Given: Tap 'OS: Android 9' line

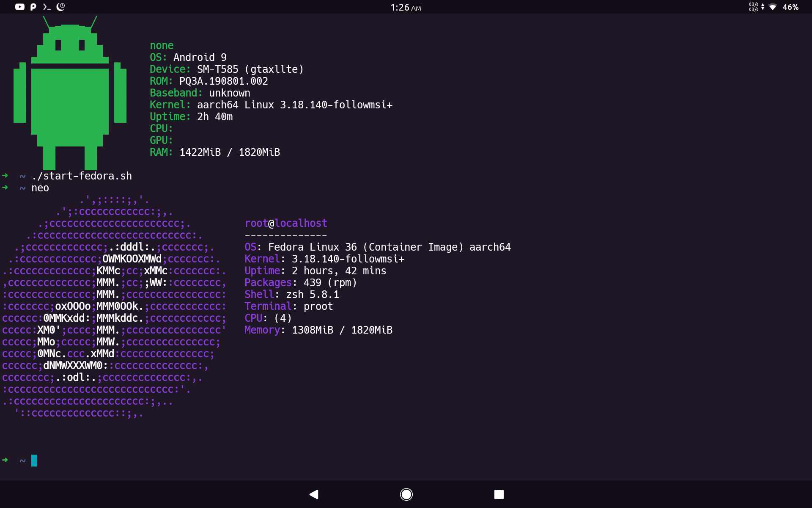Looking at the screenshot, I should (x=188, y=57).
